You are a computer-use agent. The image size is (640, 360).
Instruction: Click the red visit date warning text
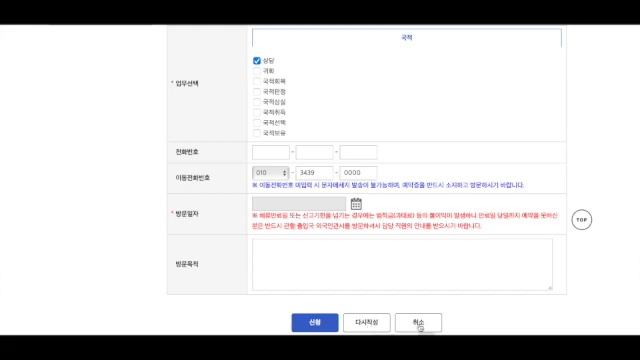pos(404,220)
